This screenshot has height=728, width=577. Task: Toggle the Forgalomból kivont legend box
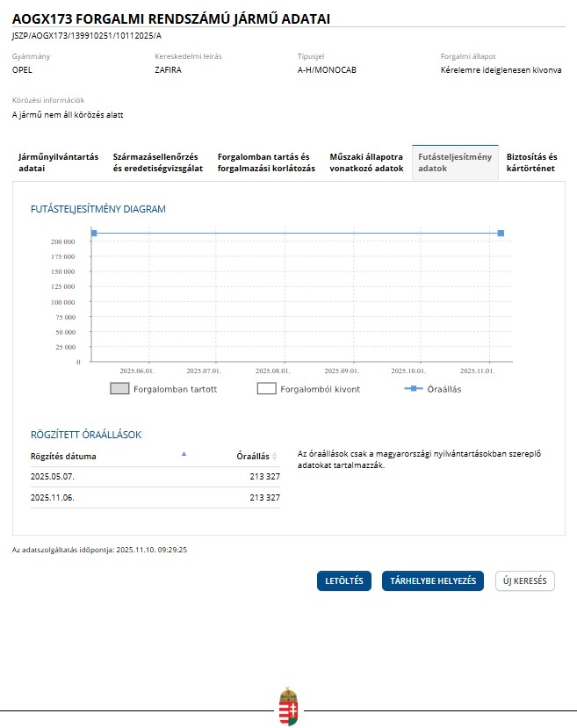coord(266,389)
